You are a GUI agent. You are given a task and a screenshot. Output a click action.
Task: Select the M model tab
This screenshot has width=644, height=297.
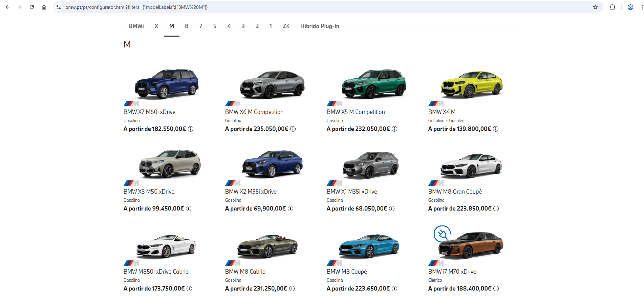(x=172, y=26)
